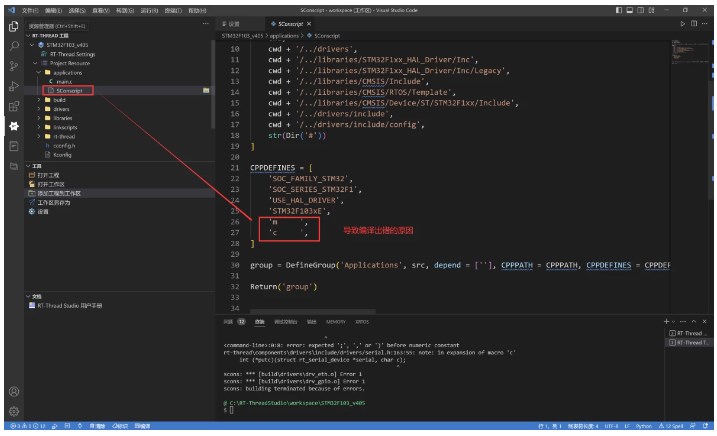The image size is (717, 436).
Task: Open rtconfig.h in the project tree
Action: coord(64,145)
